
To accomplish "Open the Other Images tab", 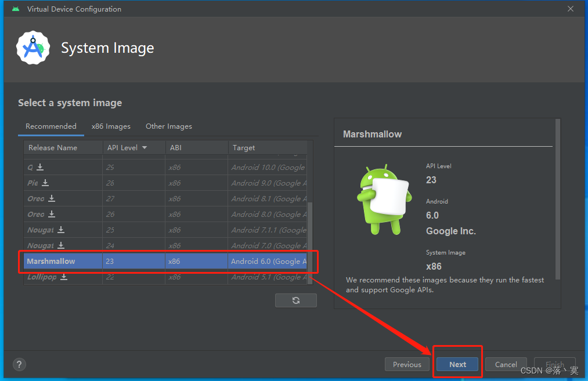I will point(169,126).
